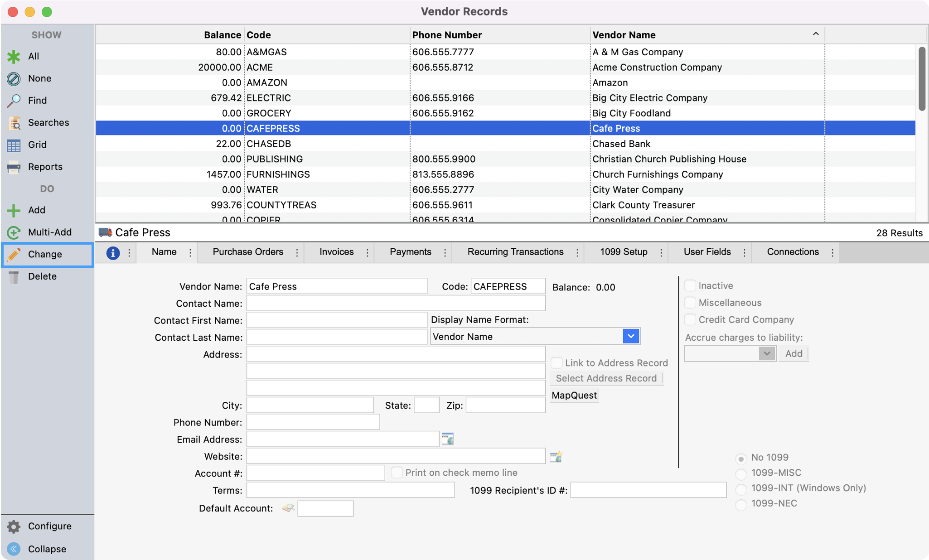
Task: Click the MapQuest button
Action: (x=574, y=395)
